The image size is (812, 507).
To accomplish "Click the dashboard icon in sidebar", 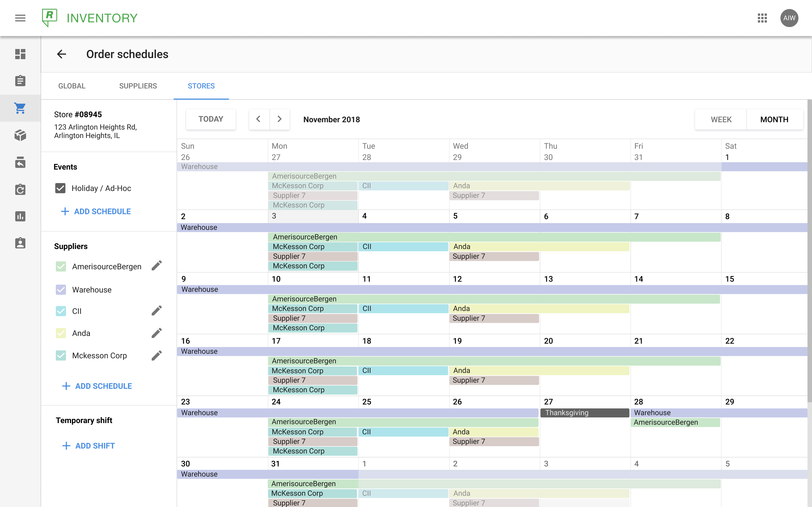I will pos(20,54).
